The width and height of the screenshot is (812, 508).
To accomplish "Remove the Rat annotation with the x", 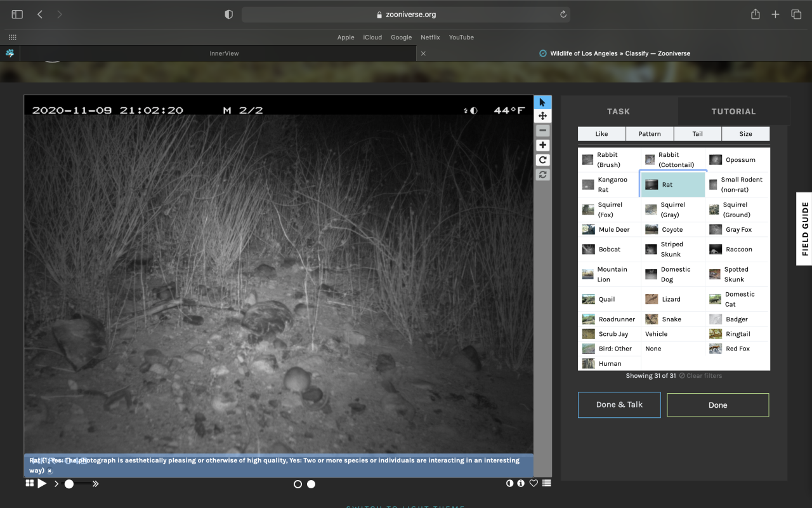I will (49, 471).
